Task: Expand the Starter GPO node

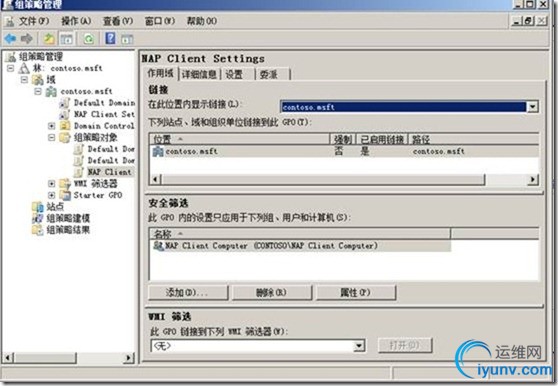Action: (x=52, y=195)
